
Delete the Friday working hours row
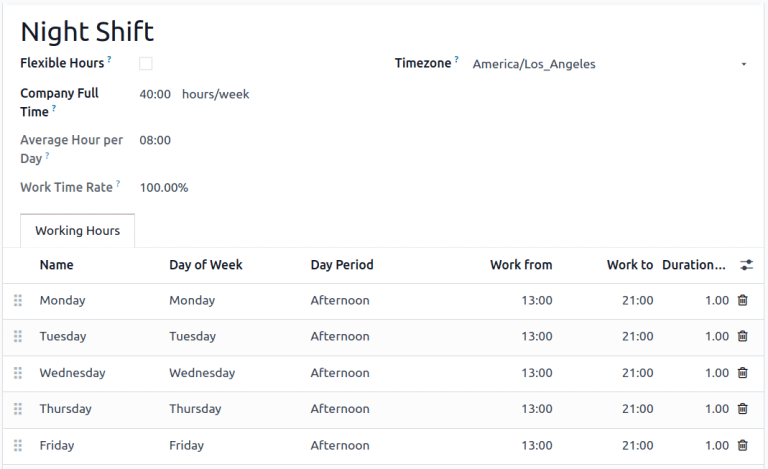pyautogui.click(x=742, y=445)
